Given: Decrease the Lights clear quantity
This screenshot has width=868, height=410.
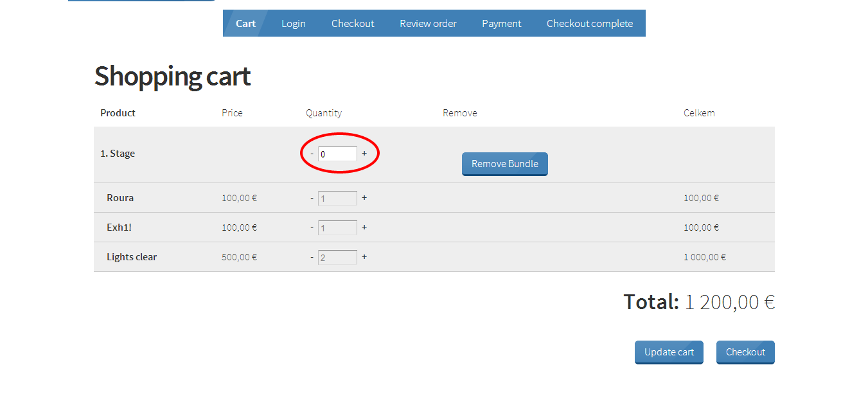Looking at the screenshot, I should pos(312,257).
